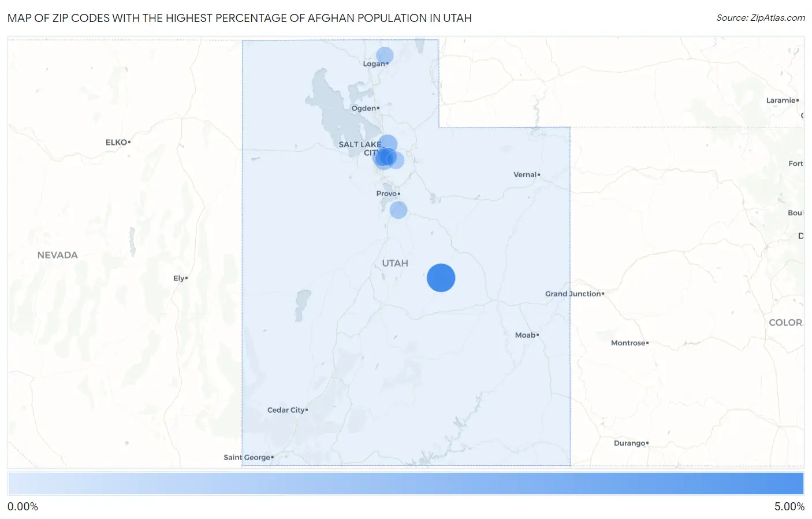Screen dimensions: 812x519
Task: Click the 'Source: ZipAtlas.com' text
Action: point(761,18)
